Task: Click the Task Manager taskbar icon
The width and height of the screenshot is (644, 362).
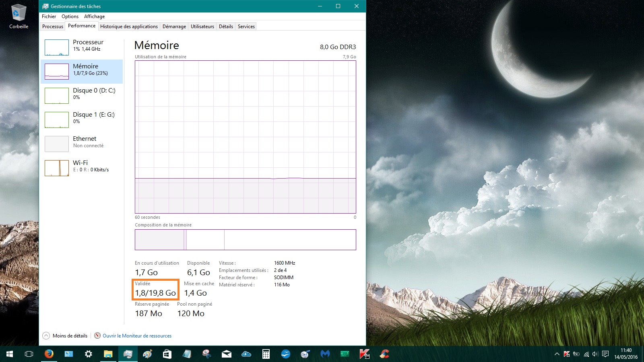Action: (128, 354)
